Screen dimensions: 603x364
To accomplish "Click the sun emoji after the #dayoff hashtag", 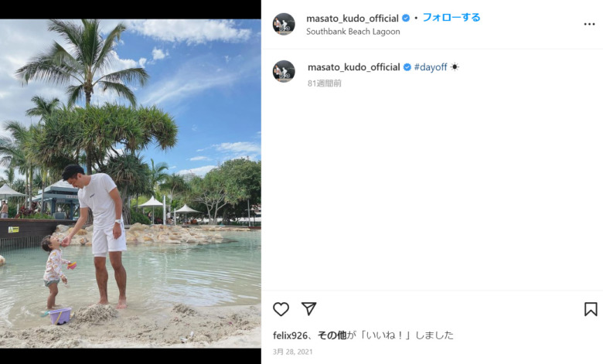I will click(x=455, y=67).
